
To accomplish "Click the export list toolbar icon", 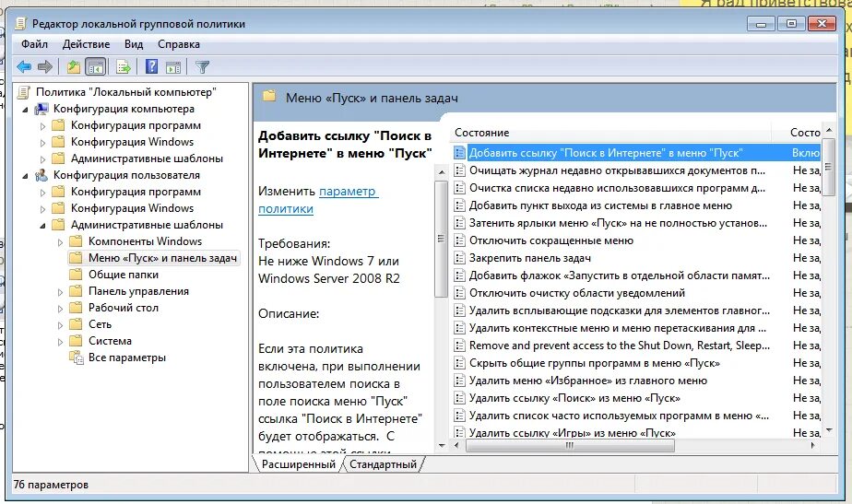I will pos(124,67).
